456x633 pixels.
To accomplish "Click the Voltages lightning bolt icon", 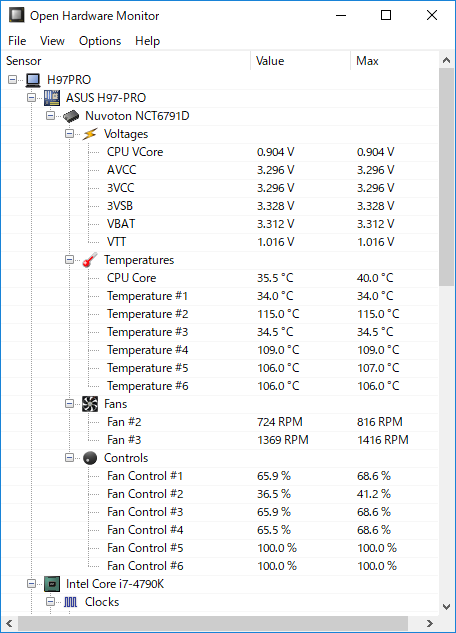I will [x=90, y=134].
